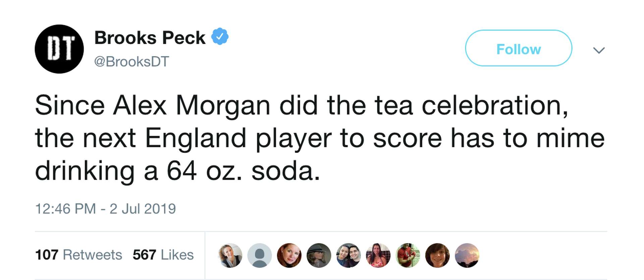This screenshot has width=644, height=280.
Task: Click the Brooks Peck display name
Action: tap(149, 37)
